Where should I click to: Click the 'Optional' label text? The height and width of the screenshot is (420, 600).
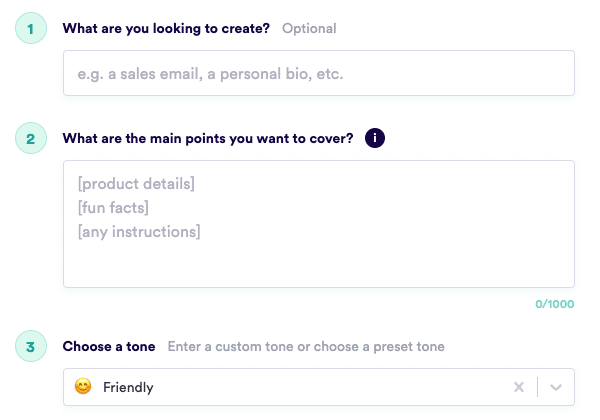[309, 29]
